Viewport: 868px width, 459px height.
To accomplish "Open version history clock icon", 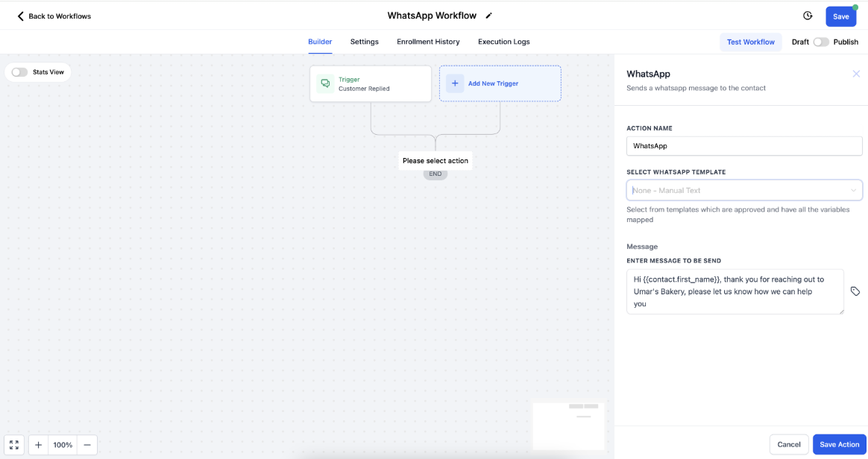I will click(x=808, y=16).
